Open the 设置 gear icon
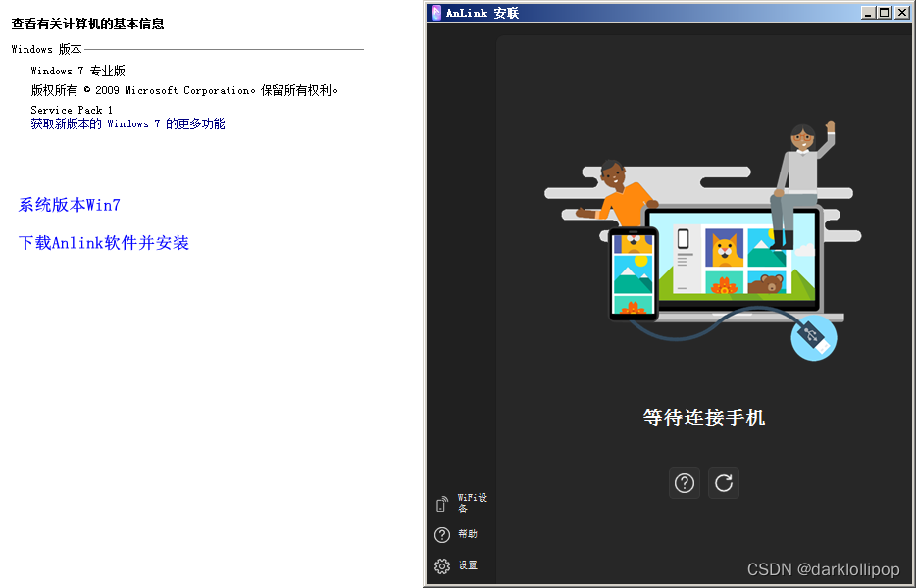The width and height of the screenshot is (916, 588). (442, 565)
